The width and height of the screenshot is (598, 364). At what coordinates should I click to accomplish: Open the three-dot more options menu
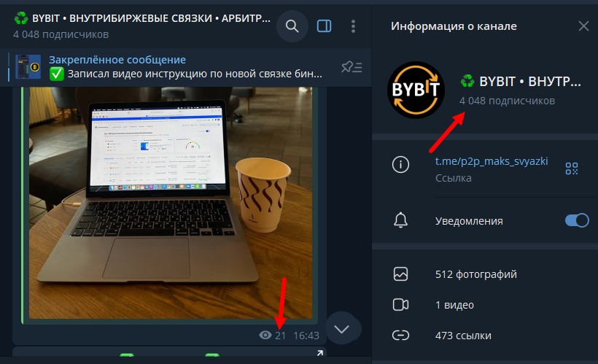353,26
